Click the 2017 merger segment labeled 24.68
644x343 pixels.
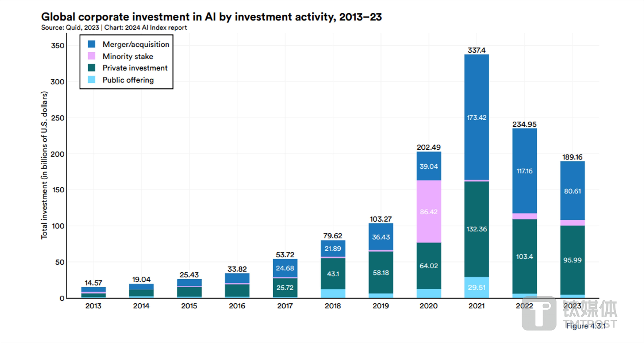point(285,268)
